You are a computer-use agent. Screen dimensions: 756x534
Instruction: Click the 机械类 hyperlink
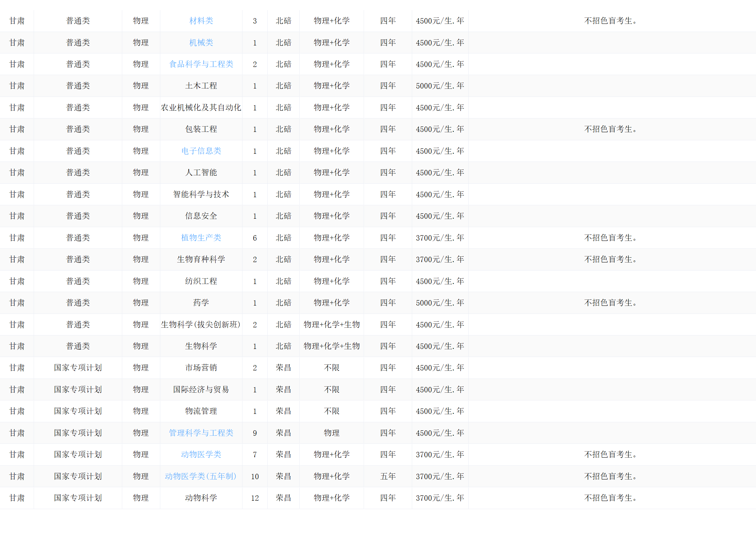click(x=201, y=43)
